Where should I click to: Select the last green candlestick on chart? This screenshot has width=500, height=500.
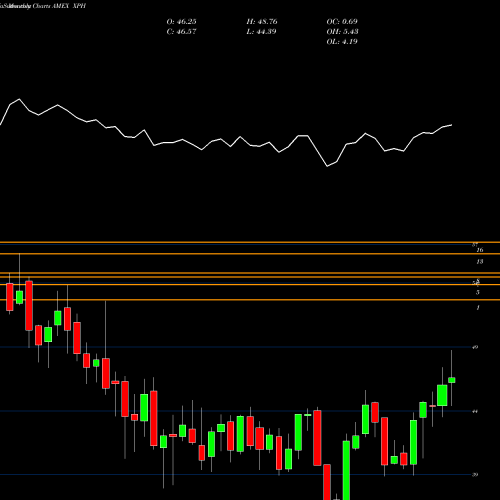tap(452, 380)
